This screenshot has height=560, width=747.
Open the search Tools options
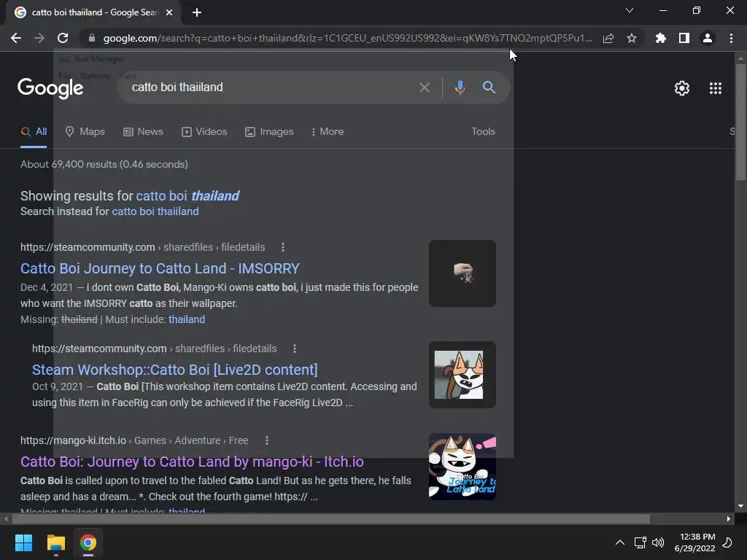click(x=483, y=132)
